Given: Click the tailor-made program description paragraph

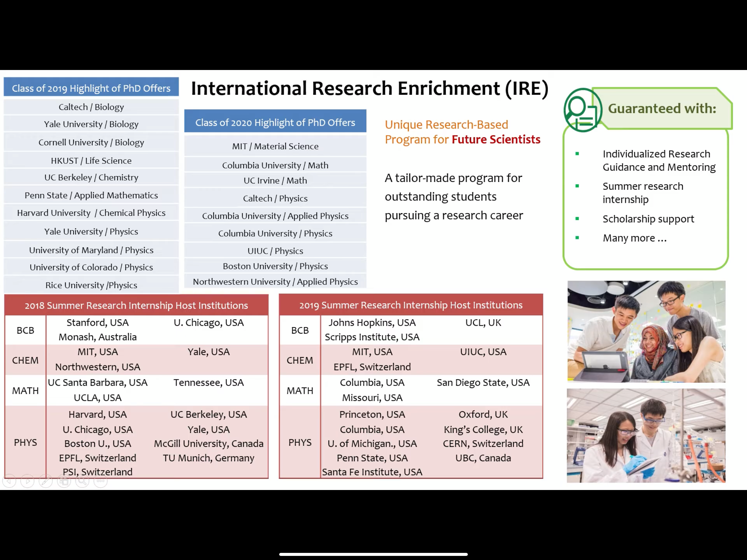Looking at the screenshot, I should [454, 197].
